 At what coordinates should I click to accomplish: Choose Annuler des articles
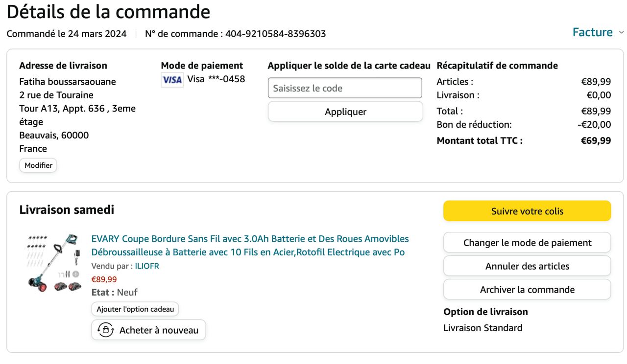click(x=527, y=266)
